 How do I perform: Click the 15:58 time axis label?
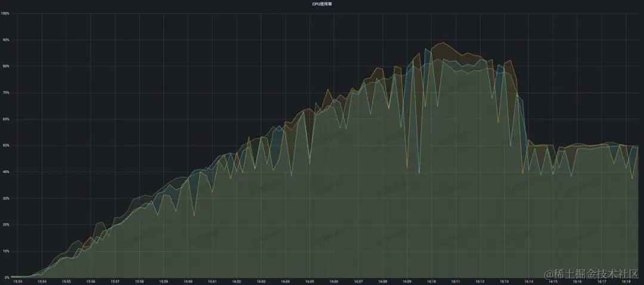[140, 282]
